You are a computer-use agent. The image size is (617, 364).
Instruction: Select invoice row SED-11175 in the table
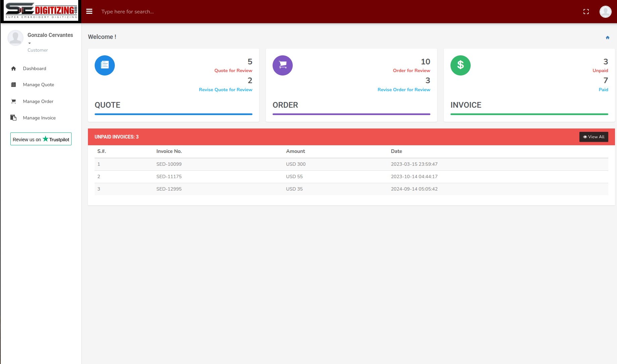point(169,176)
